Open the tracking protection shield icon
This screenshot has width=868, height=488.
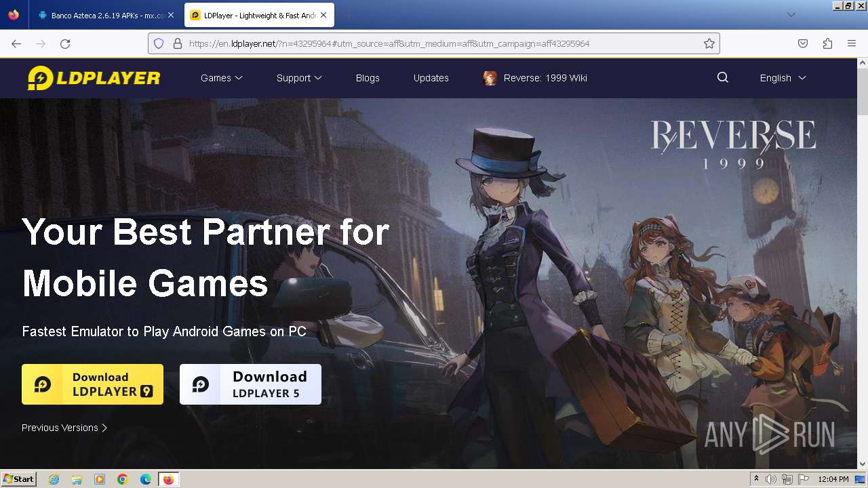coord(159,43)
